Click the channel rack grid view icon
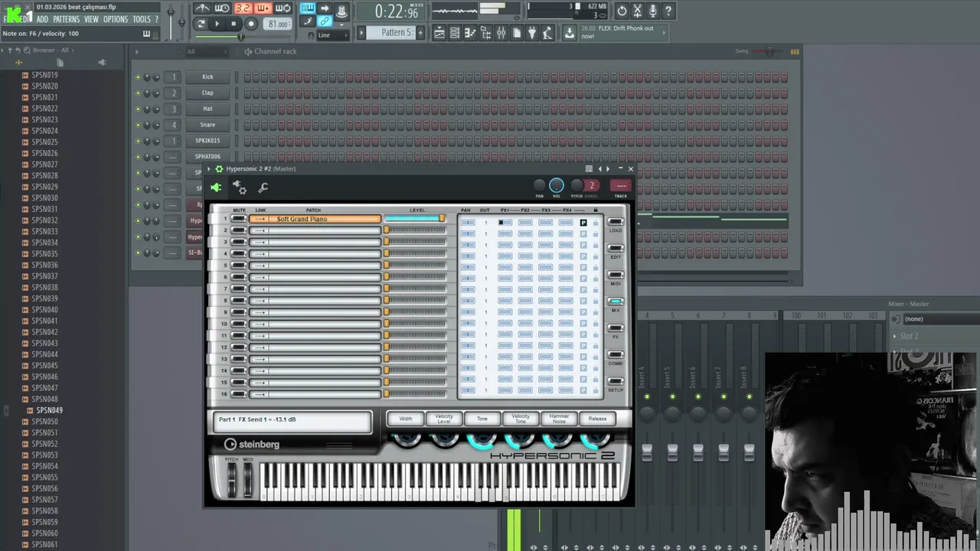Image resolution: width=980 pixels, height=551 pixels. coord(795,51)
